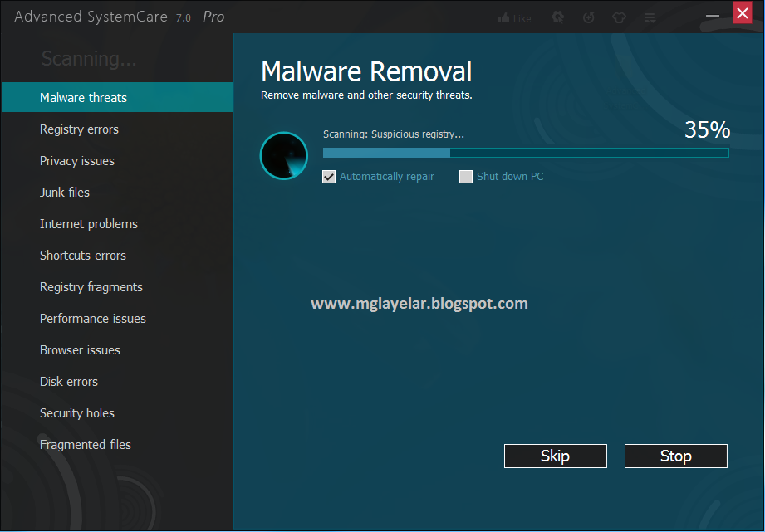Click the scanning radar animation circle
Screen dimensions: 765x532
[x=284, y=155]
